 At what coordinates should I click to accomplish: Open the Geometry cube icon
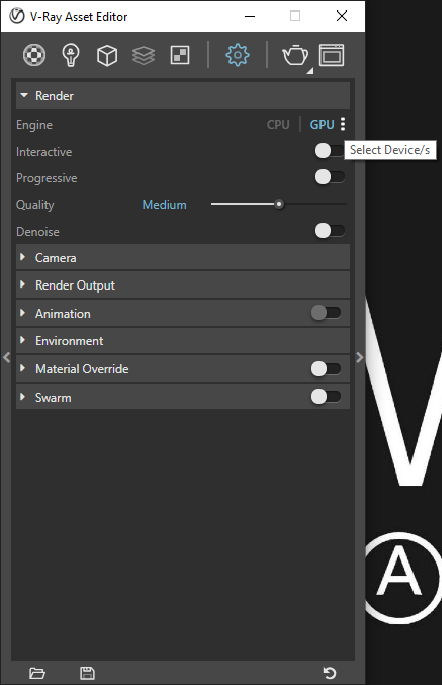pos(107,55)
